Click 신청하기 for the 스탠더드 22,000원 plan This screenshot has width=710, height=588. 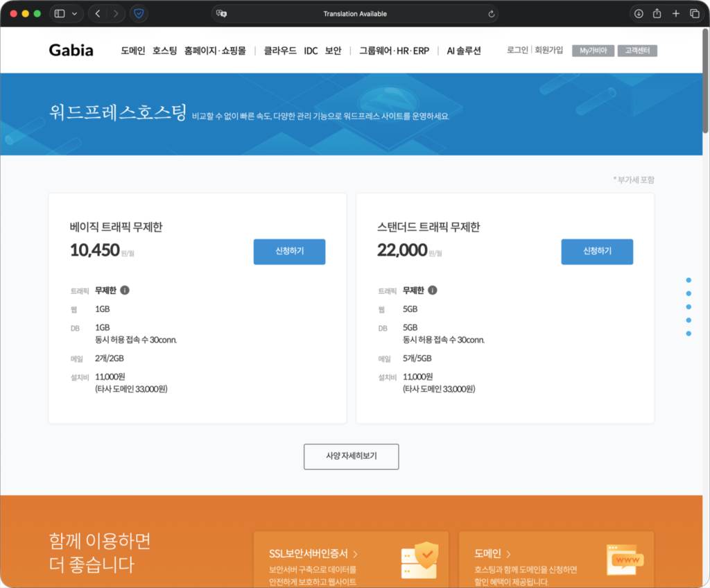596,252
